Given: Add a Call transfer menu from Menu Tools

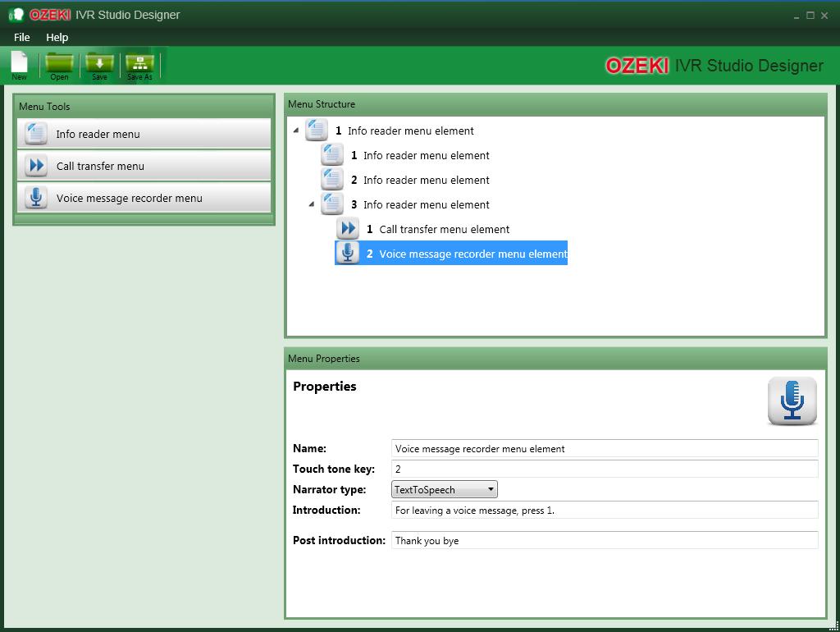Looking at the screenshot, I should click(144, 166).
